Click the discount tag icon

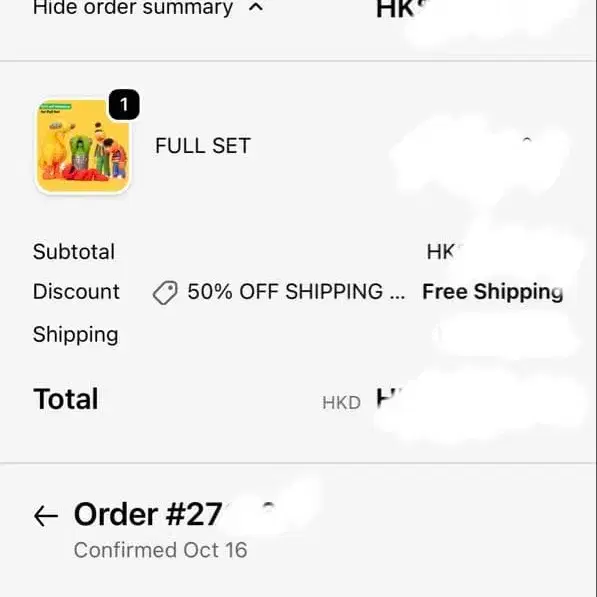coord(165,293)
